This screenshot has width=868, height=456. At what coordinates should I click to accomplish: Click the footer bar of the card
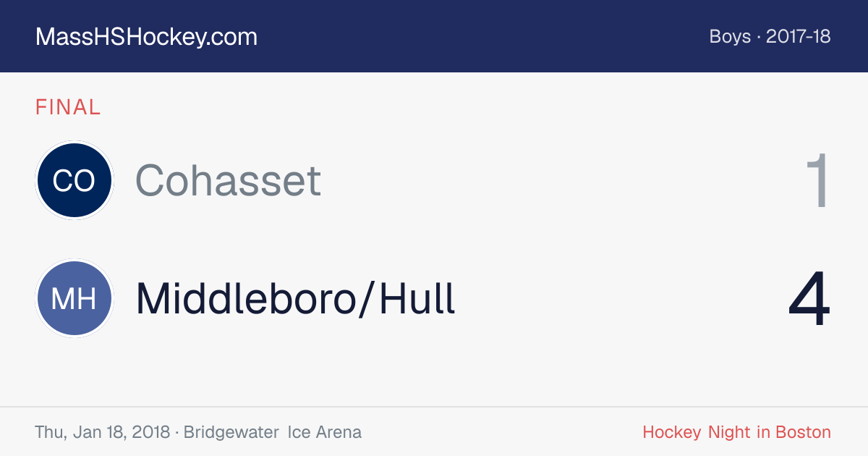pyautogui.click(x=434, y=431)
